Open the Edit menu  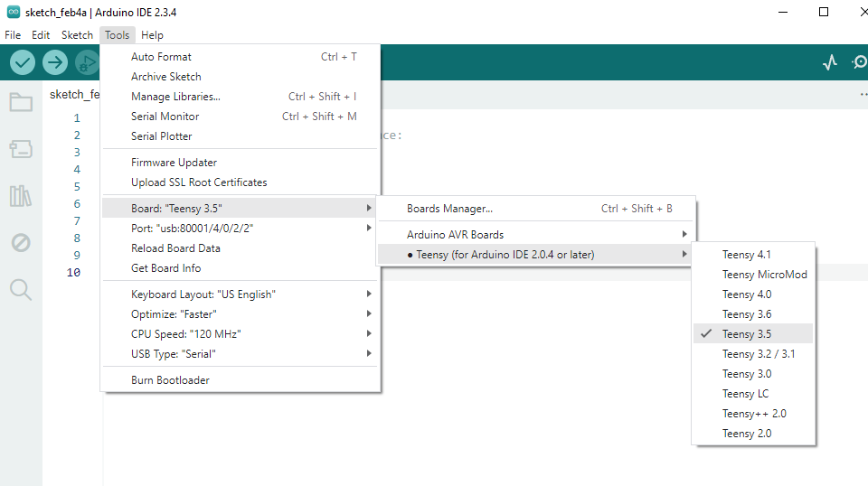tap(41, 35)
